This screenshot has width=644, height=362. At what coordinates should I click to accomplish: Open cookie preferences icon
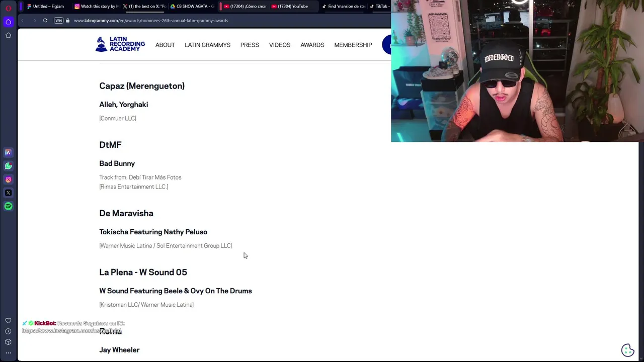pos(627,350)
